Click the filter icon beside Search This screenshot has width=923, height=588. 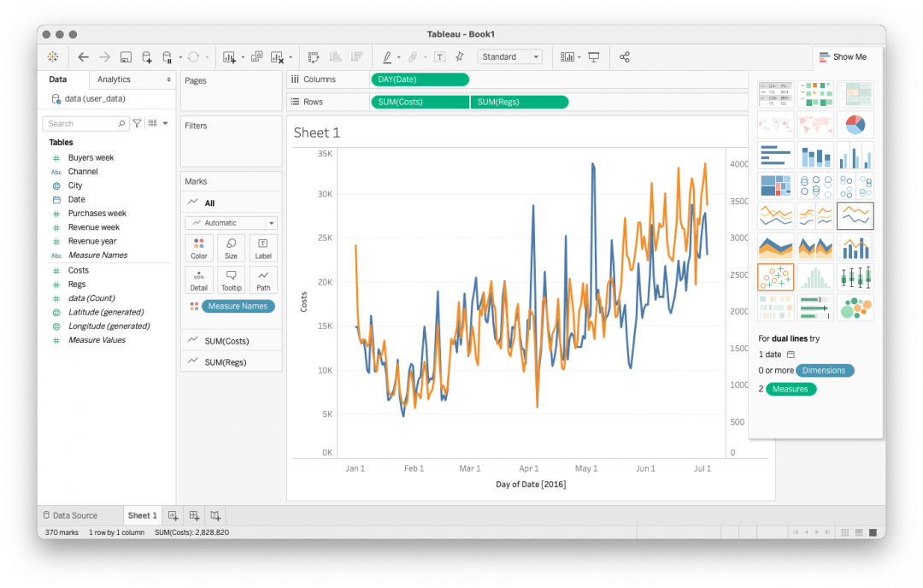[x=137, y=124]
